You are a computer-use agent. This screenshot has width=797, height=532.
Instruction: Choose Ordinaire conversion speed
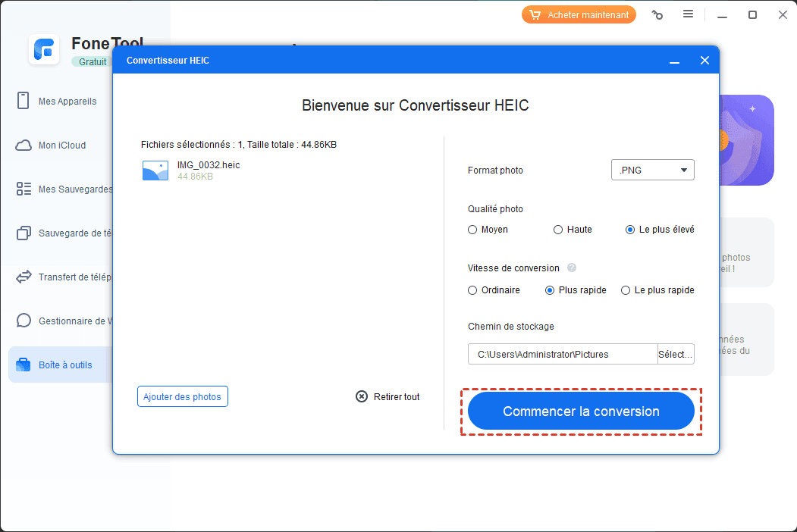[472, 290]
